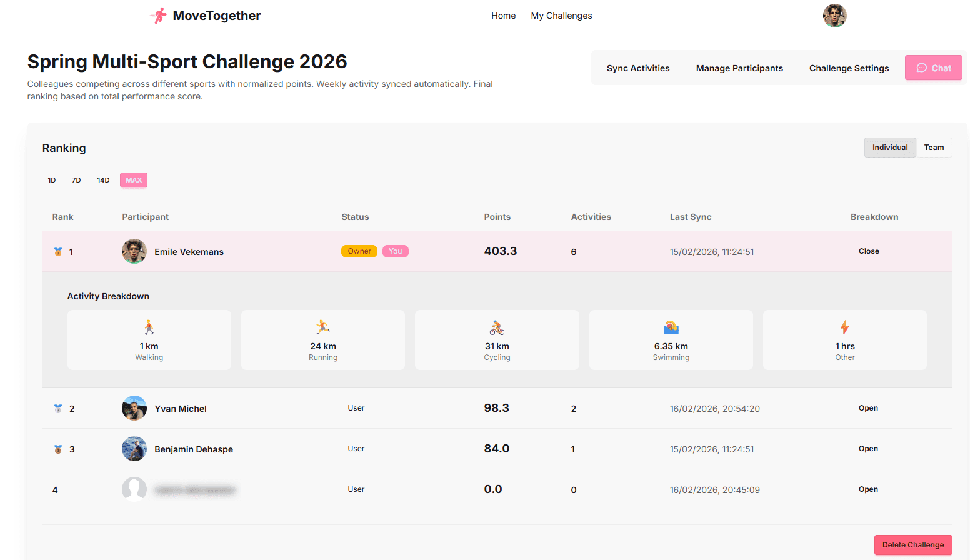Switch ranking view to Team

click(934, 147)
